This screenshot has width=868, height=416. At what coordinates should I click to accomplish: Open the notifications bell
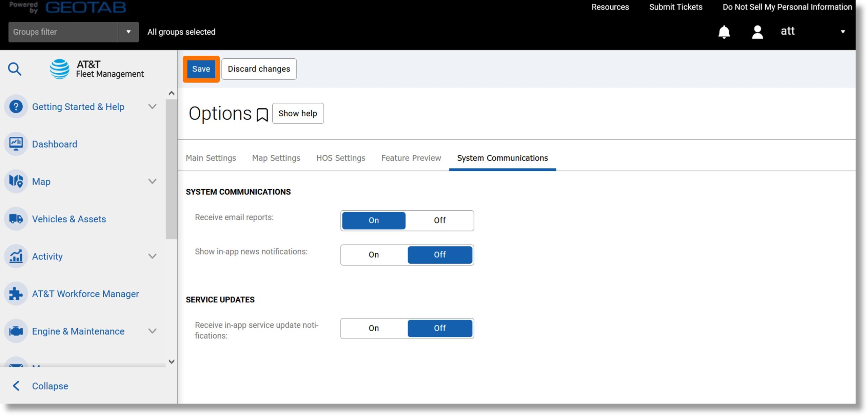click(724, 32)
